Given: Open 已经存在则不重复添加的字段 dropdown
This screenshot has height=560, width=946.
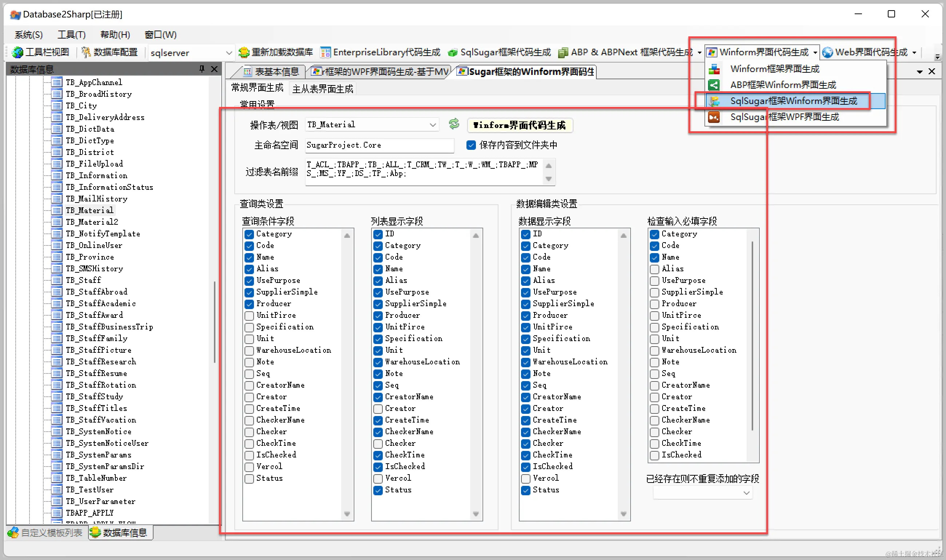Looking at the screenshot, I should point(746,493).
